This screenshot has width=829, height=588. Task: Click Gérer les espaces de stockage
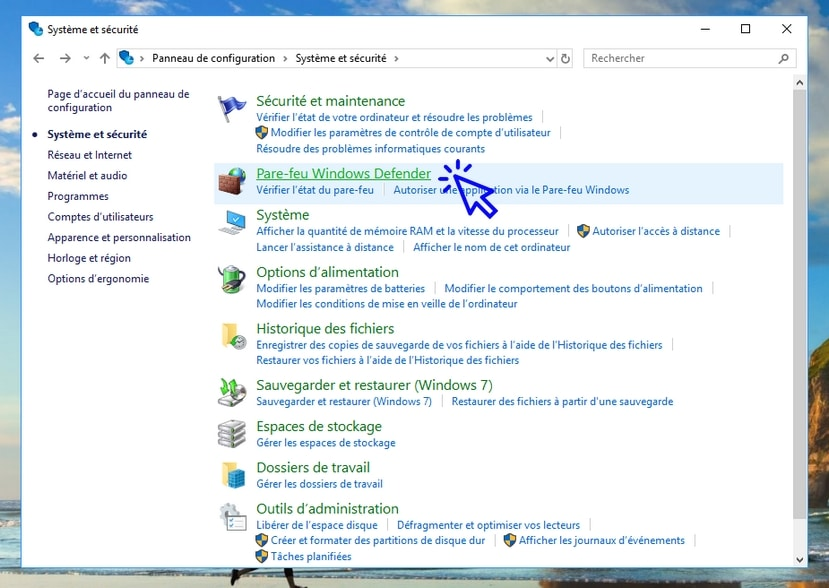pos(326,443)
